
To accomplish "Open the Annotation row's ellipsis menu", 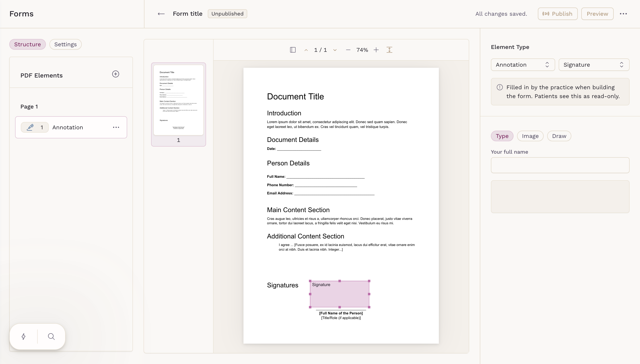I will 116,127.
